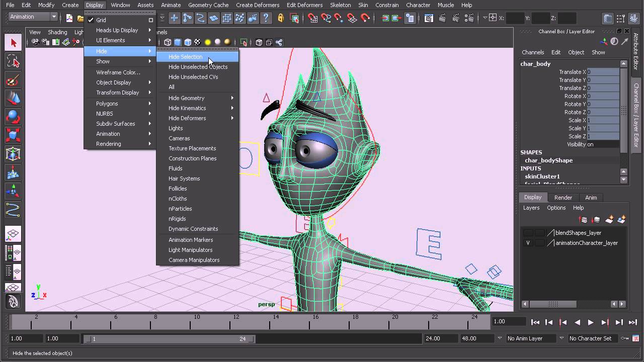The image size is (644, 362).
Task: Click the yellow lock icon in status line
Action: [281, 18]
